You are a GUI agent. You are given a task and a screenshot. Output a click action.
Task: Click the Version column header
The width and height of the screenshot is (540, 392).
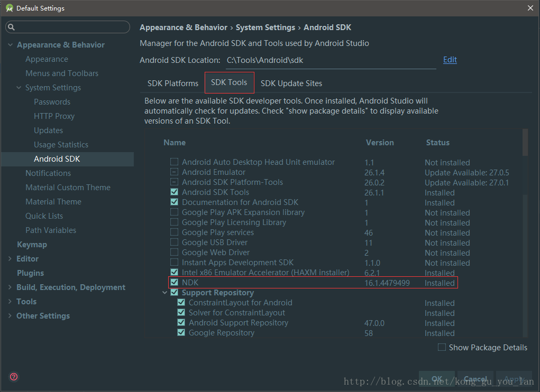380,142
